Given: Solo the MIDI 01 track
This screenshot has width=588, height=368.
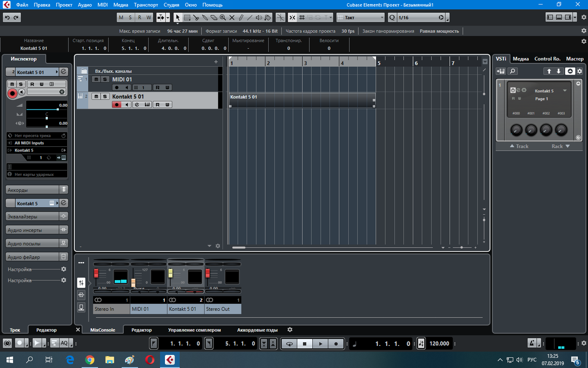Looking at the screenshot, I should (x=105, y=79).
